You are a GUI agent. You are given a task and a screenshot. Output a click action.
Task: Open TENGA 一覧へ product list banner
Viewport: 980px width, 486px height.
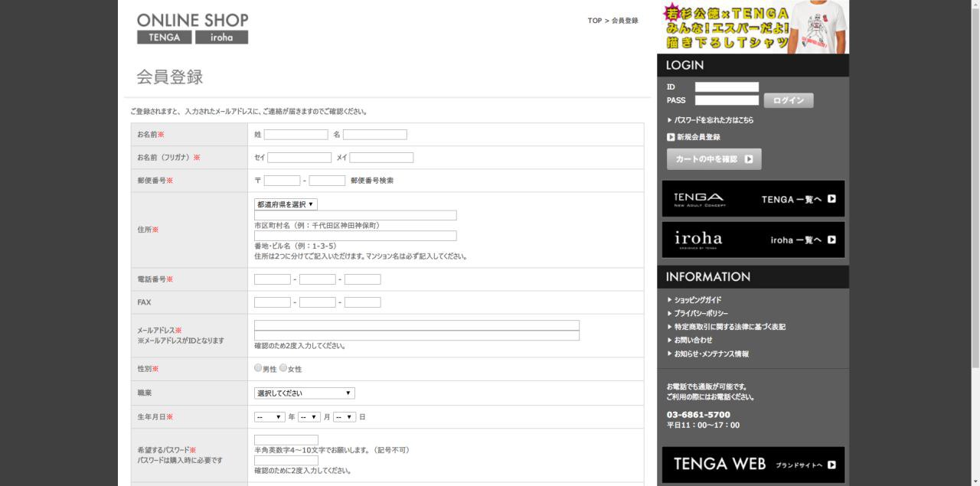pyautogui.click(x=753, y=199)
